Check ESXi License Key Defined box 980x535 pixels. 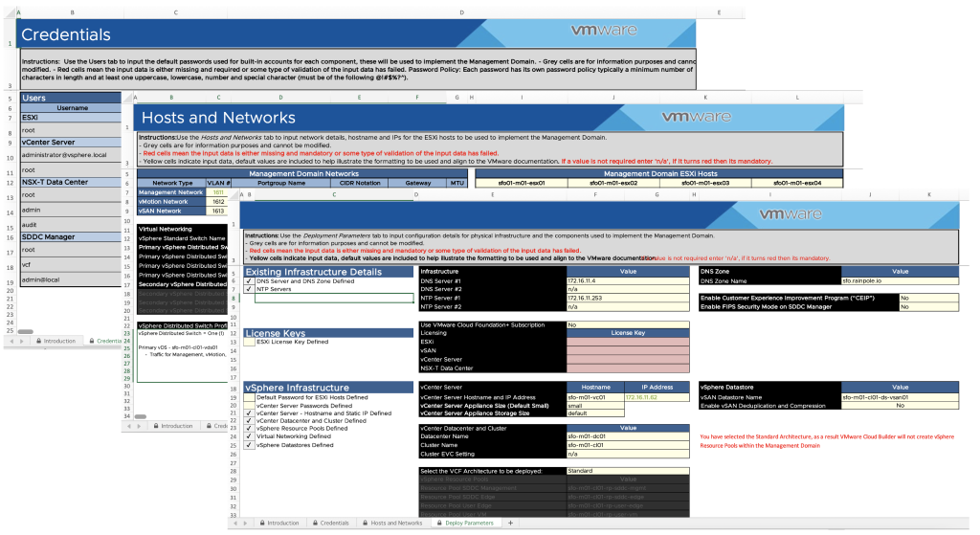(249, 342)
